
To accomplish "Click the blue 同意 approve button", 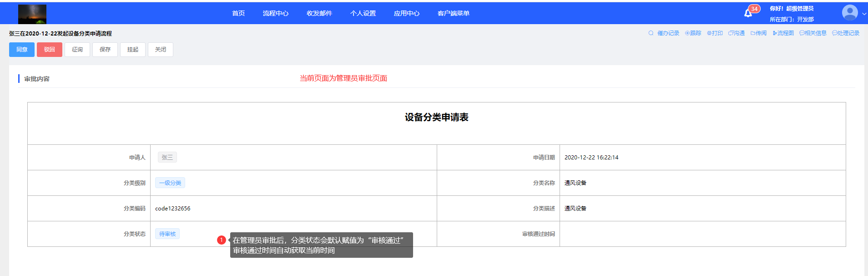I will (x=22, y=50).
